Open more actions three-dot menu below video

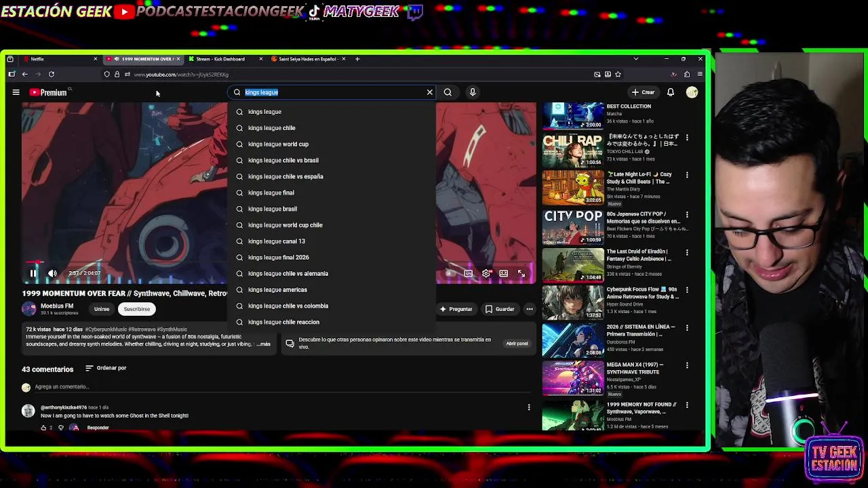point(530,309)
